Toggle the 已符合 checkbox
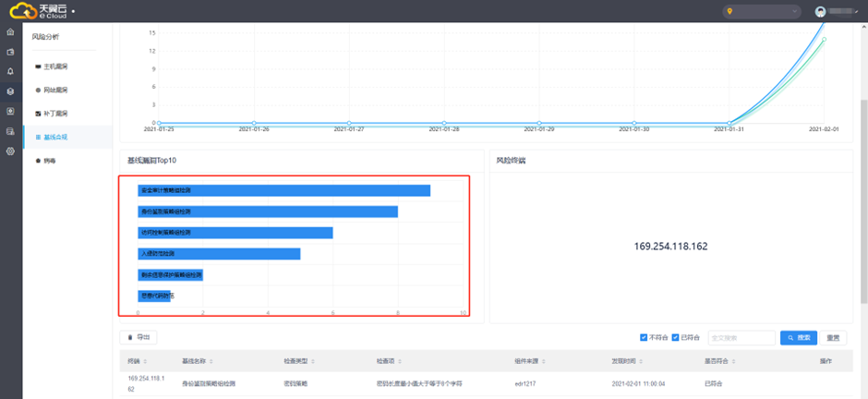The image size is (868, 399). (676, 338)
